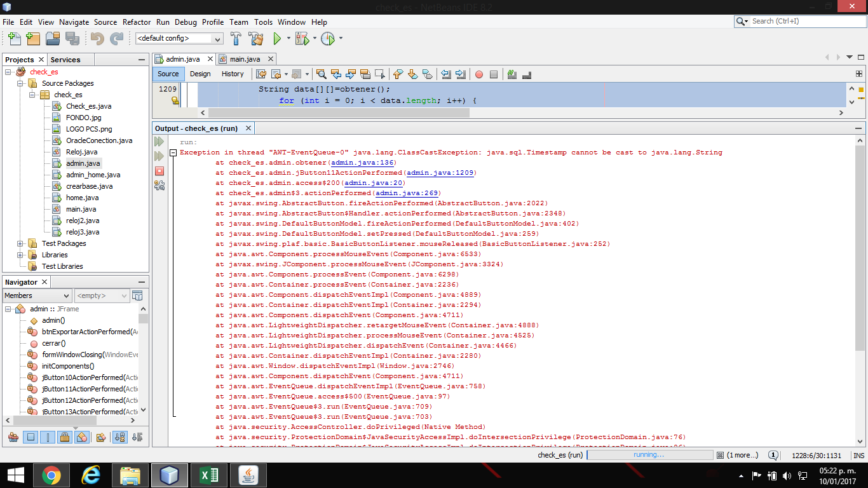The width and height of the screenshot is (868, 488).
Task: Open the admin.java:136 stack trace link
Action: [363, 163]
